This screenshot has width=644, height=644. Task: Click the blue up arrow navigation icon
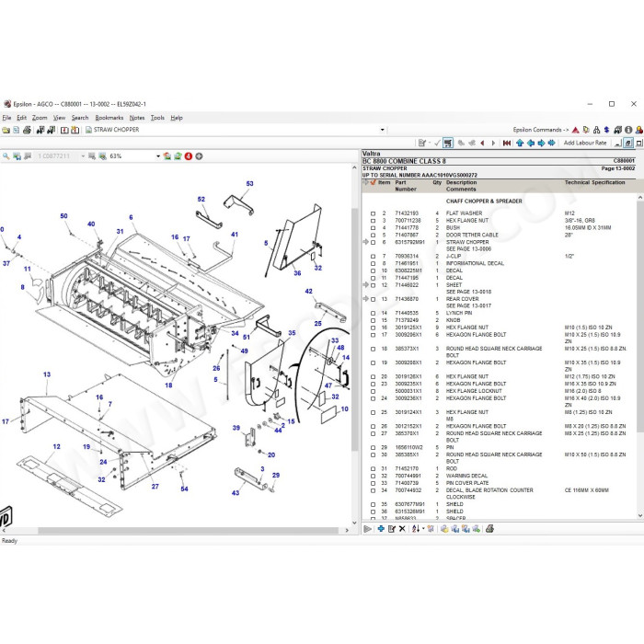point(520,143)
